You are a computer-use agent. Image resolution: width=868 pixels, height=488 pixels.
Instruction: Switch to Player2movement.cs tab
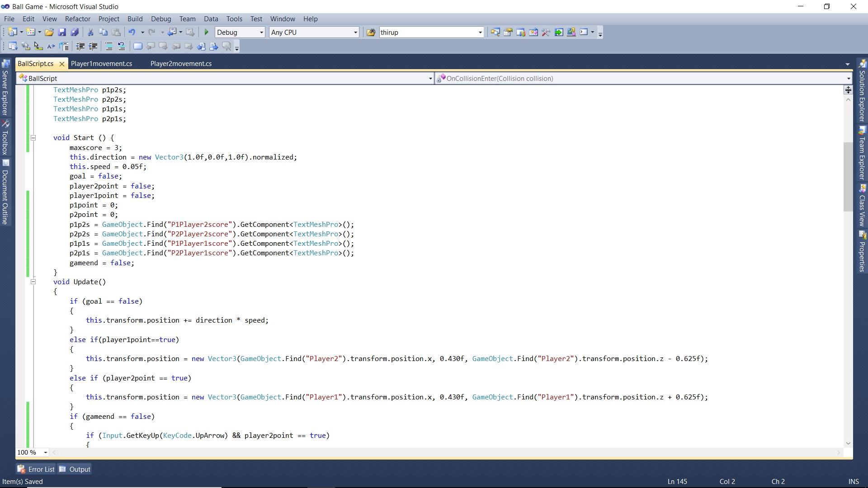181,64
